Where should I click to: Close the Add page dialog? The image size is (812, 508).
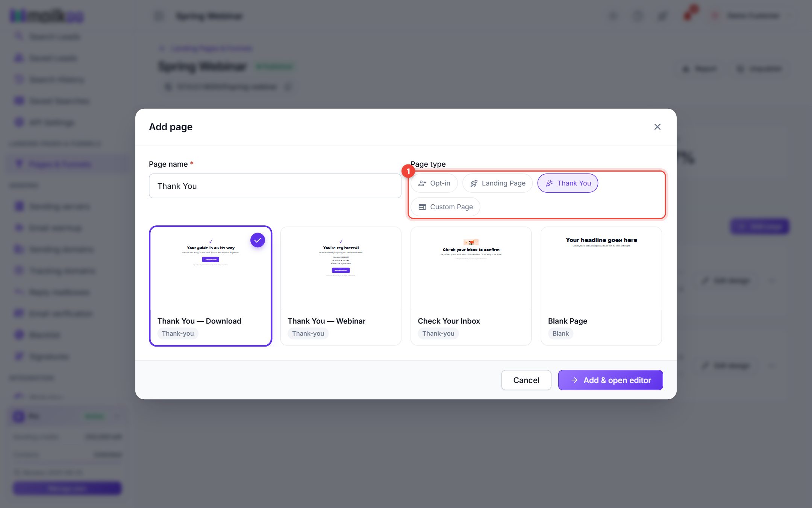(657, 127)
